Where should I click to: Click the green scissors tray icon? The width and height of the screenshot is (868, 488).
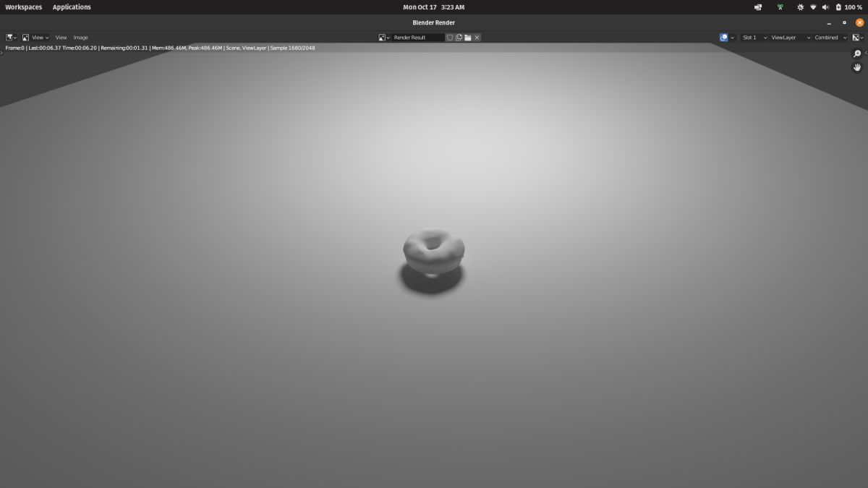pyautogui.click(x=780, y=7)
